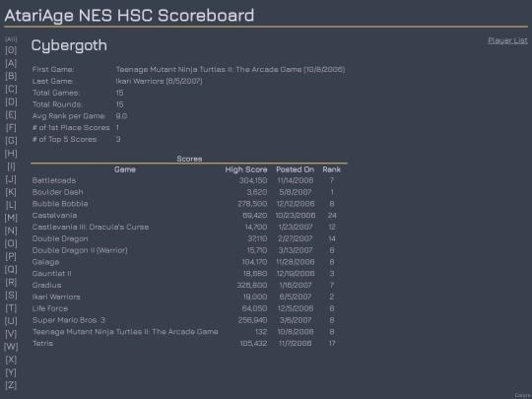Screen dimensions: 532x399
Task: Filter players by letter [E]
Action: (11, 114)
